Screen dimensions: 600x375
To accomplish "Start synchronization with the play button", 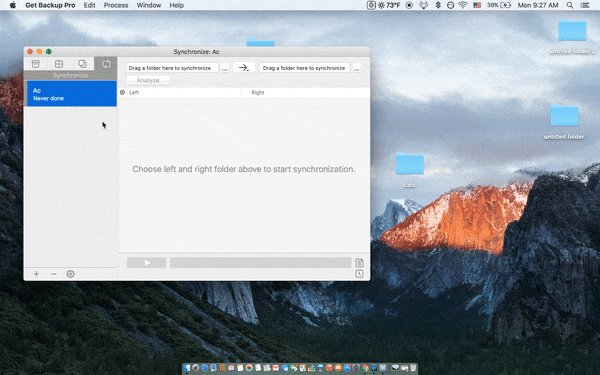I will [147, 263].
